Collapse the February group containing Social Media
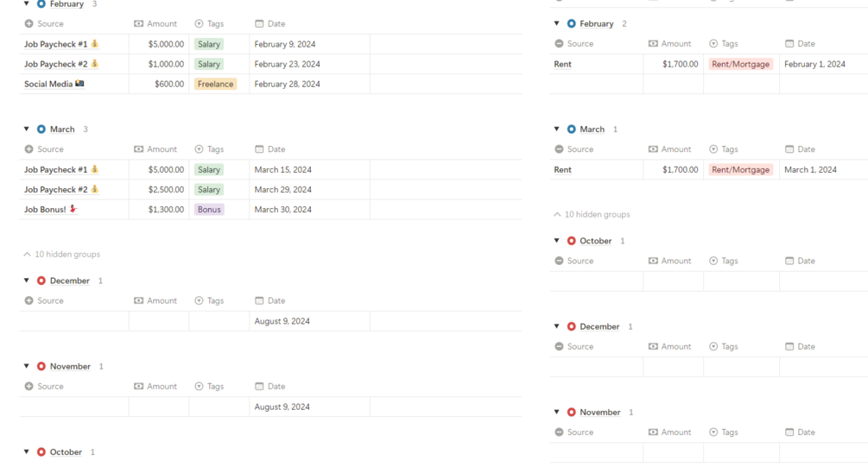Screen dimensions: 868x467 click(27, 4)
